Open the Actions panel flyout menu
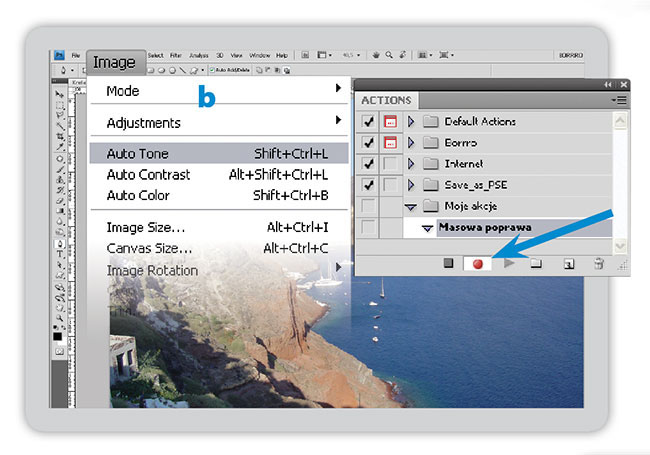The height and width of the screenshot is (455, 650). pyautogui.click(x=621, y=100)
